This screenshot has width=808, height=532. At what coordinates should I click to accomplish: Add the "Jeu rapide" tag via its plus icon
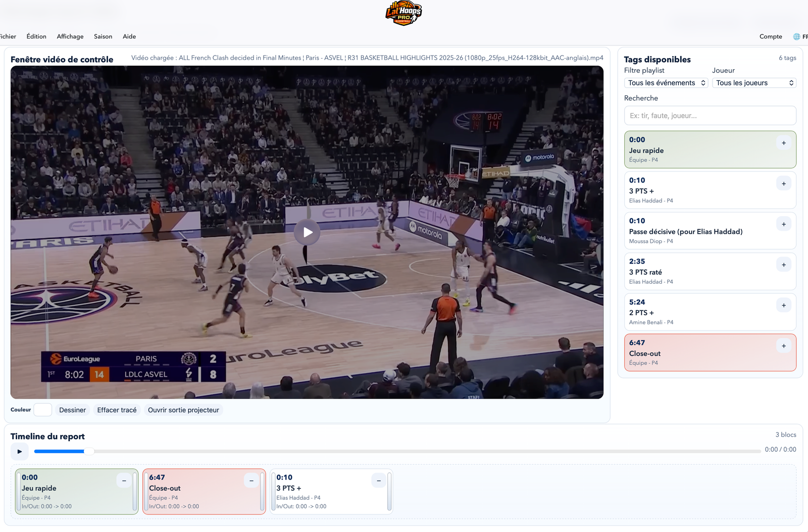(x=784, y=143)
